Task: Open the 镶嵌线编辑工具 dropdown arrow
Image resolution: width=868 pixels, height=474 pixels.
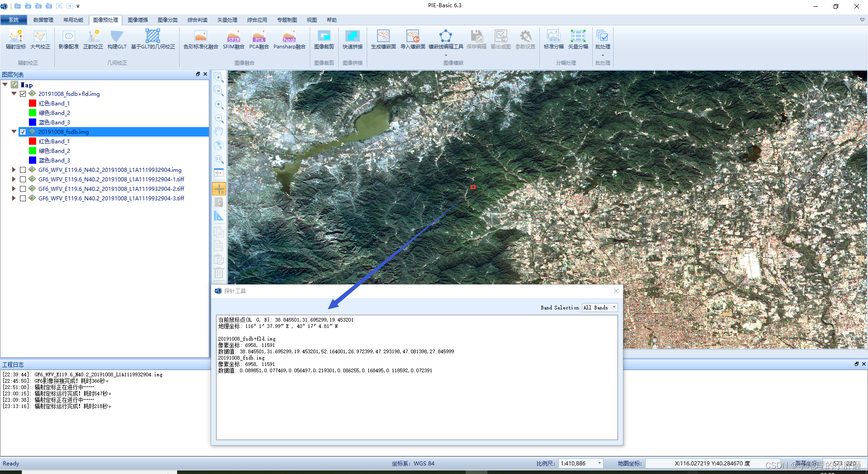Action: 446,56
